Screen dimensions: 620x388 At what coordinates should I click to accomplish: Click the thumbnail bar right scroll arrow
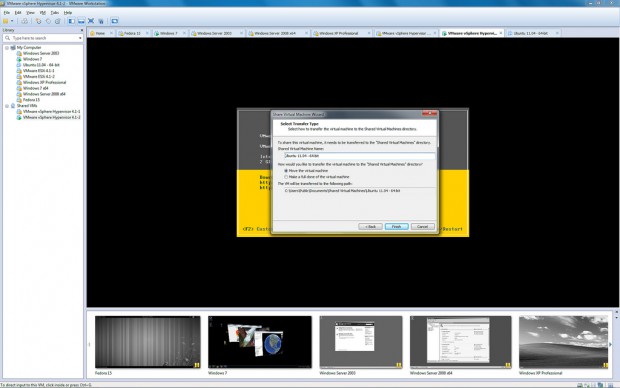[x=611, y=344]
